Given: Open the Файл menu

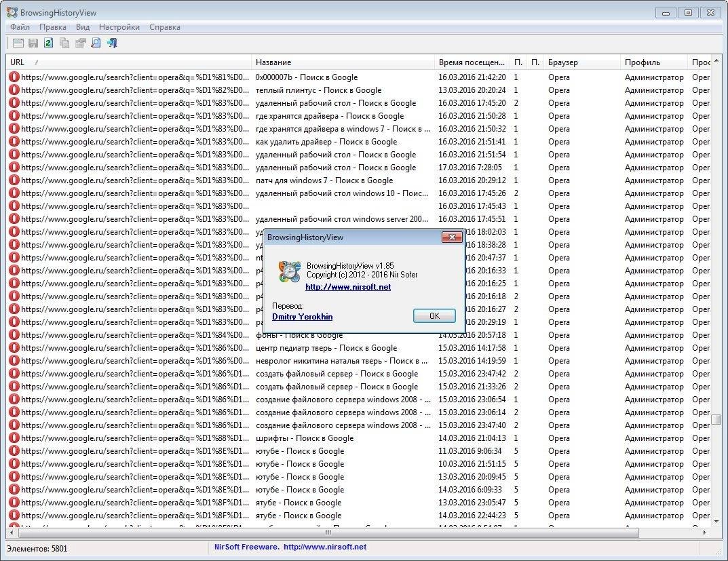Looking at the screenshot, I should pos(20,27).
